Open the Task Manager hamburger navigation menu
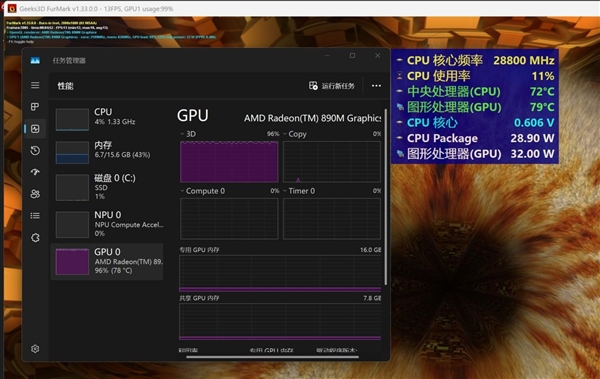 [35, 85]
